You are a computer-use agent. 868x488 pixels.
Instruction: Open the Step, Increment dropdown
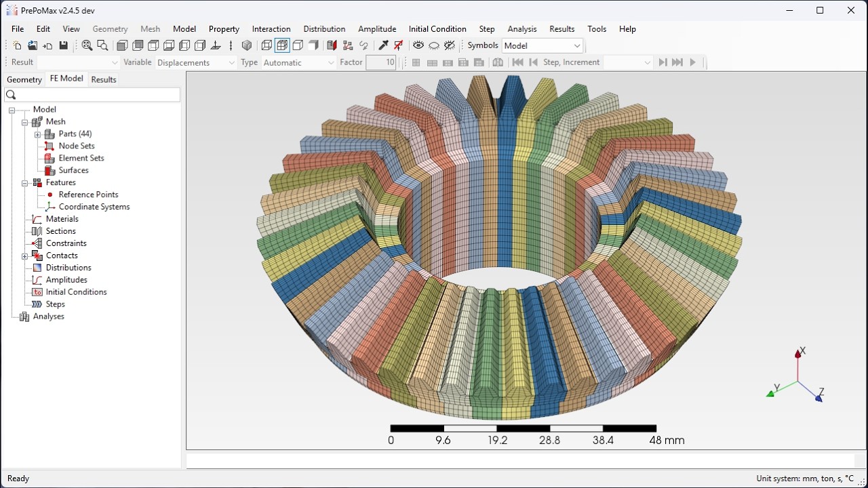tap(628, 62)
